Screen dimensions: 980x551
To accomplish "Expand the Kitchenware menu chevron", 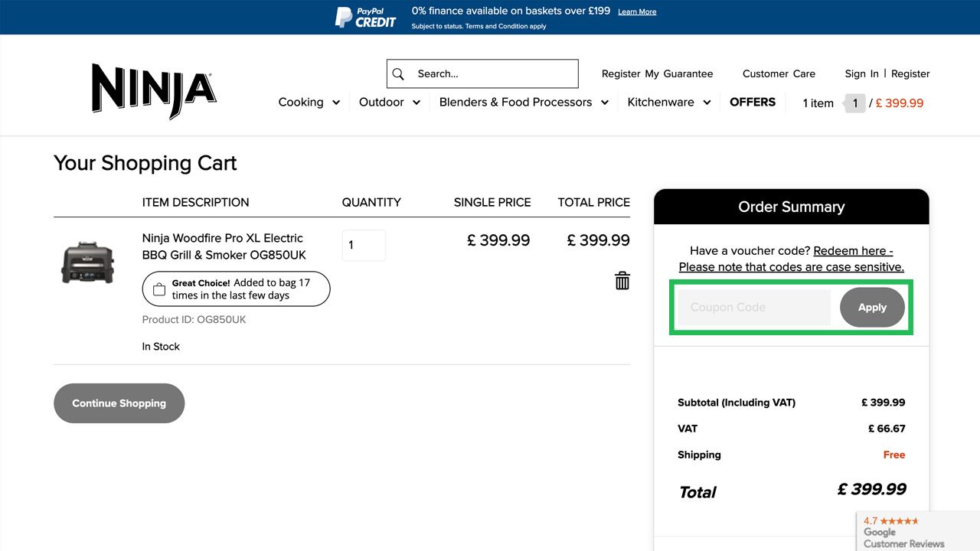I will pos(707,103).
